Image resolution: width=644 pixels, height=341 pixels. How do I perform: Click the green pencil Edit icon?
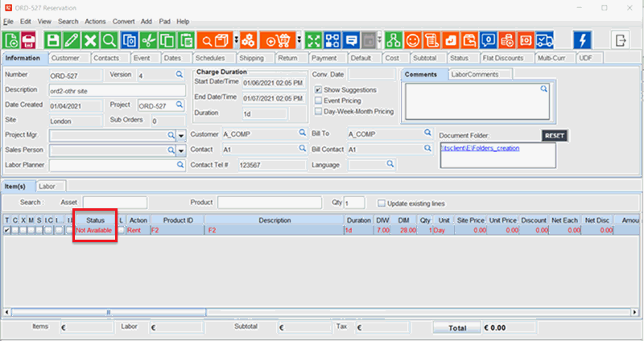pyautogui.click(x=72, y=39)
